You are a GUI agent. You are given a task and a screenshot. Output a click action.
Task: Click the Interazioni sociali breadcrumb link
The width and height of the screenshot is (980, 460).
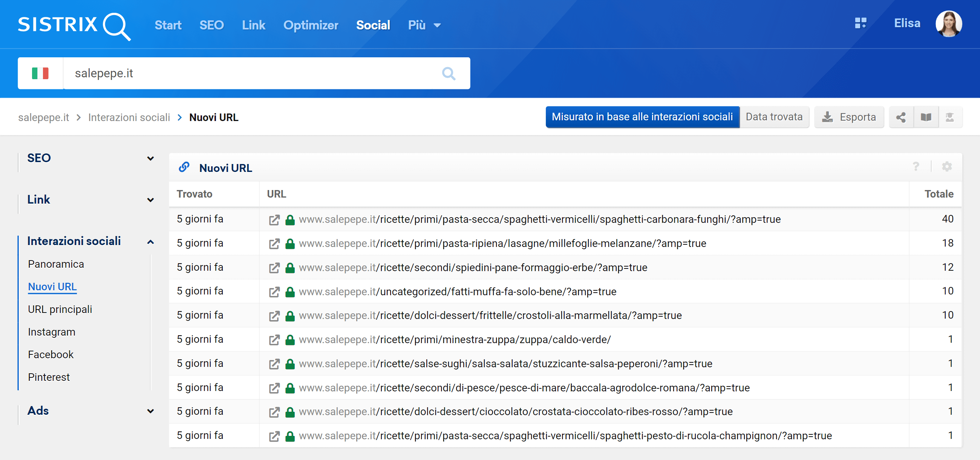tap(129, 118)
